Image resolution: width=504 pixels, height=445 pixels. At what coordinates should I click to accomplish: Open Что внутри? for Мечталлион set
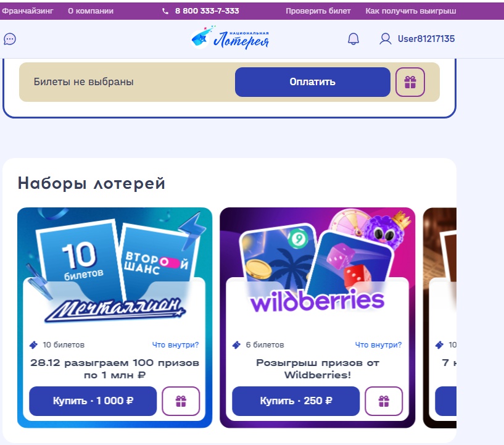point(175,344)
